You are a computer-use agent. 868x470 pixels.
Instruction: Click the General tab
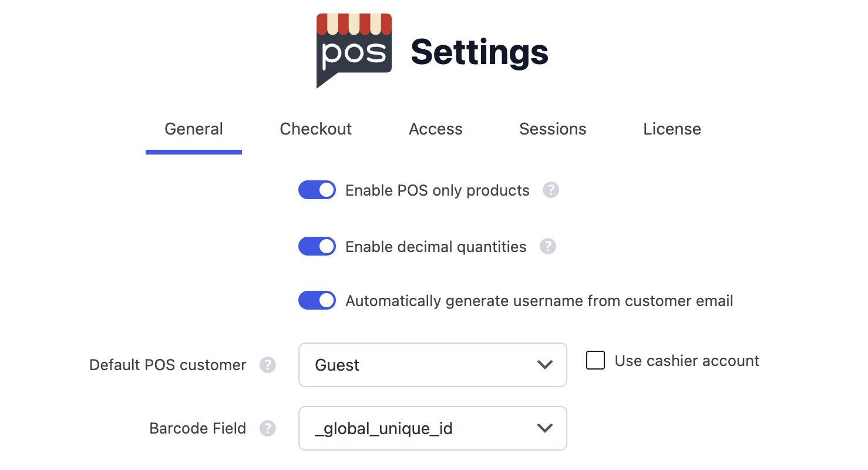(x=194, y=129)
